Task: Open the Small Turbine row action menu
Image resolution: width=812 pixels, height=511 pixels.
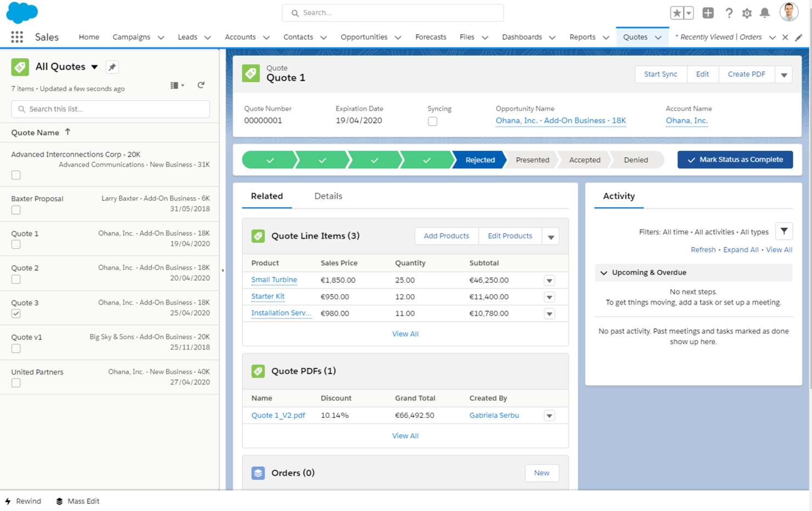Action: [549, 281]
